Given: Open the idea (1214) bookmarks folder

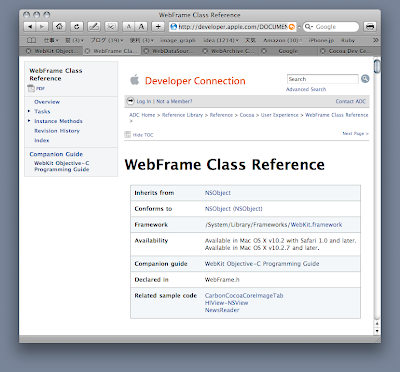Looking at the screenshot, I should pos(221,40).
